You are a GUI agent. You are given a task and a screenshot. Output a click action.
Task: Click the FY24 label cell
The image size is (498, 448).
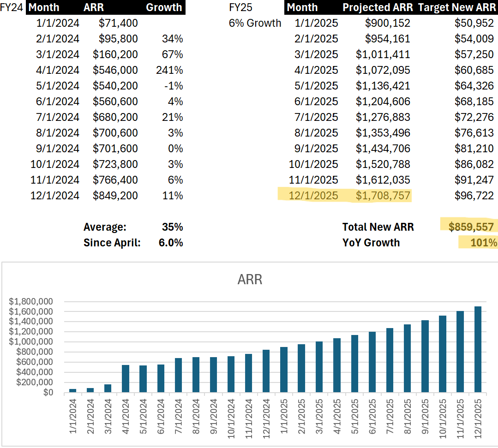tap(12, 7)
